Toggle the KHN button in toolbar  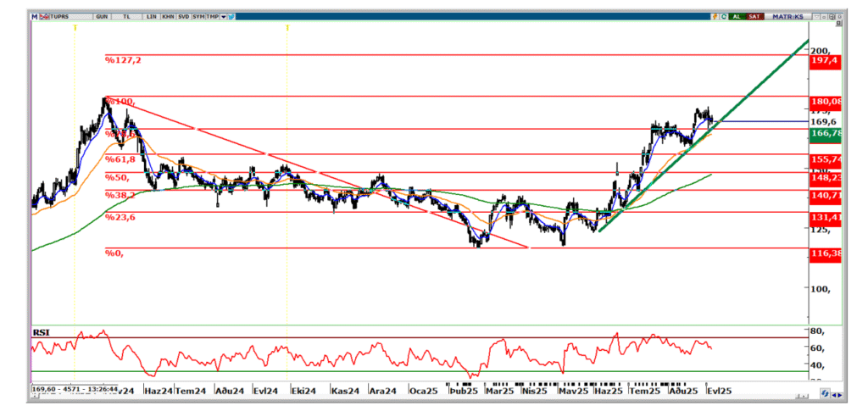[166, 16]
